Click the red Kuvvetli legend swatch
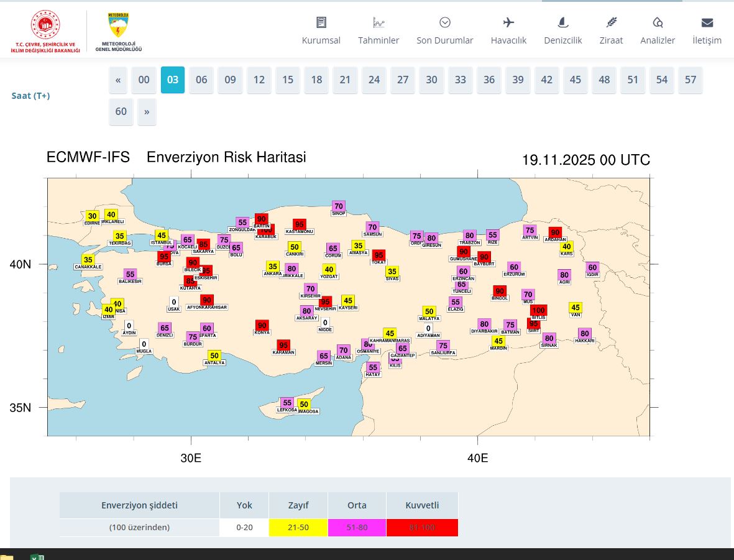Screen dimensions: 734x560 [422, 527]
